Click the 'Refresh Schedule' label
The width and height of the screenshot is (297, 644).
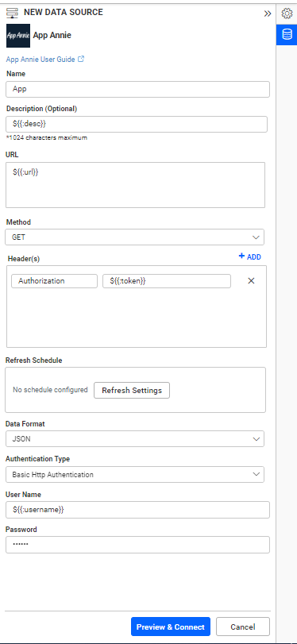33,361
